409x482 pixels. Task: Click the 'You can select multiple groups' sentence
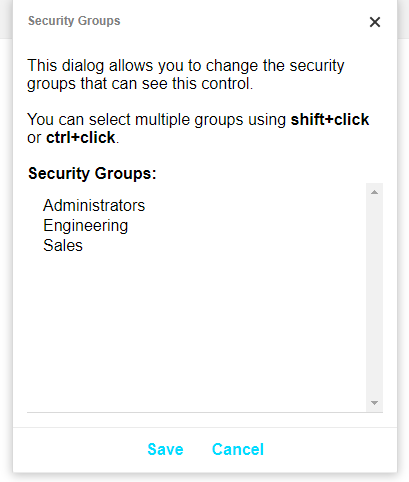[x=198, y=128]
